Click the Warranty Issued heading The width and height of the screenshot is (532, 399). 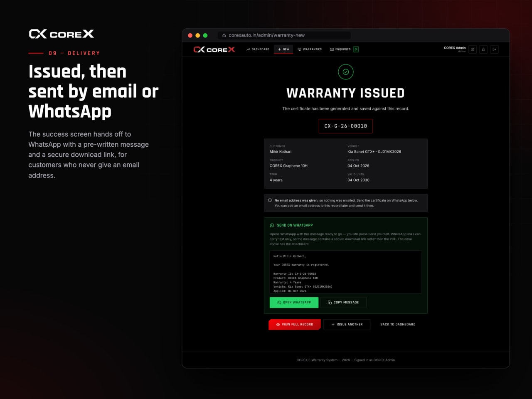click(x=346, y=93)
